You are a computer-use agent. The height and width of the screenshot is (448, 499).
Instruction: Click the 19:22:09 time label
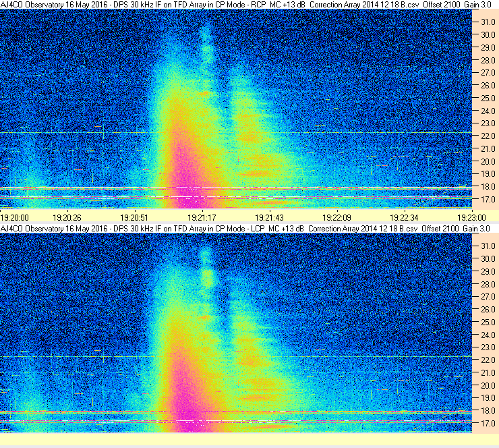(336, 218)
